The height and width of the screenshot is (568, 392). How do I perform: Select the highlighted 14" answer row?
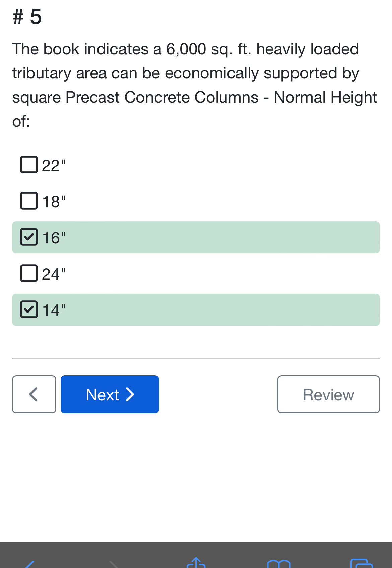(196, 309)
